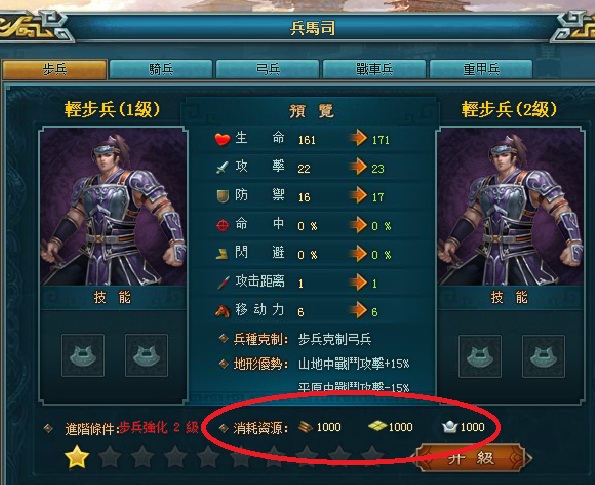Click the red heart 生命 icon
The height and width of the screenshot is (485, 595).
click(222, 139)
